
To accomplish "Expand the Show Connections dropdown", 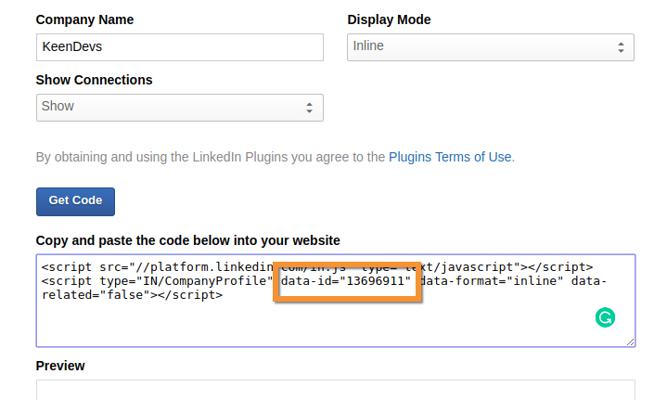I will click(x=179, y=107).
